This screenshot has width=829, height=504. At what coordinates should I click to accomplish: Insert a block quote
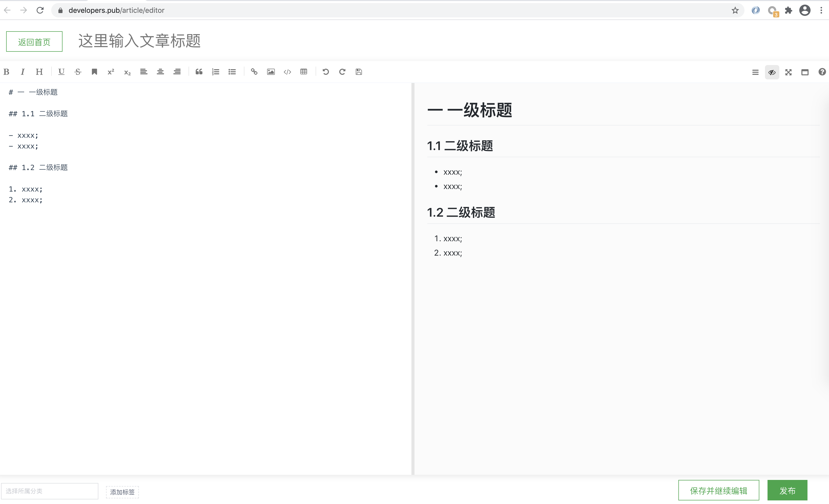(199, 72)
